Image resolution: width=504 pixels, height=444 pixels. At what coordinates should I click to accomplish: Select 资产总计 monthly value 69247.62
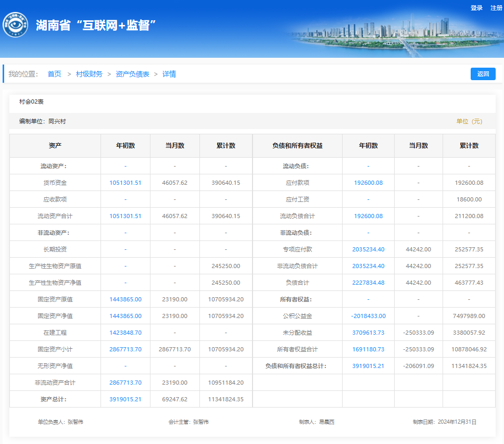pyautogui.click(x=174, y=399)
